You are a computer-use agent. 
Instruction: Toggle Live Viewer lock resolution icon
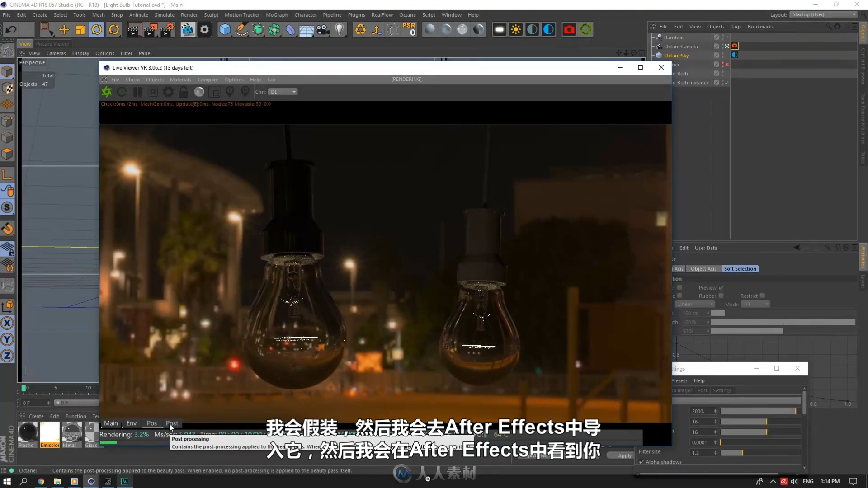(184, 92)
